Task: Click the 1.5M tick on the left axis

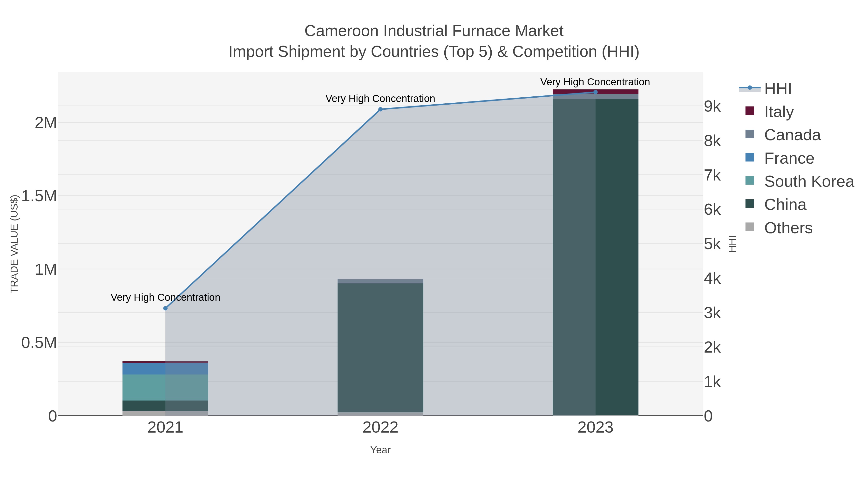Action: 39,196
